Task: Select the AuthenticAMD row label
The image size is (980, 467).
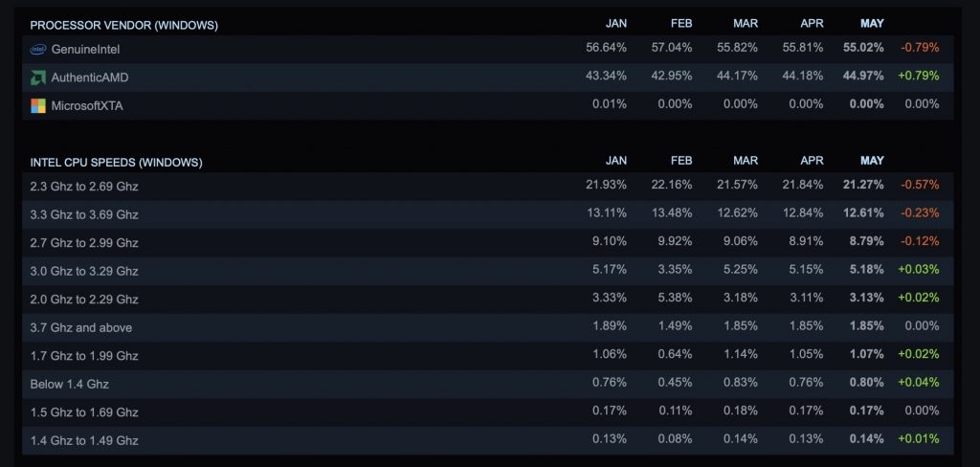Action: (x=90, y=78)
